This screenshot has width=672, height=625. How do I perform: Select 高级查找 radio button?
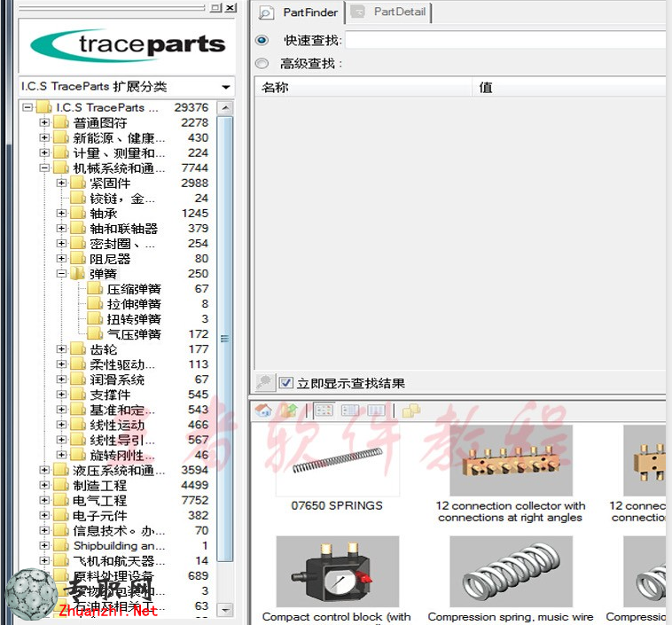(x=262, y=64)
